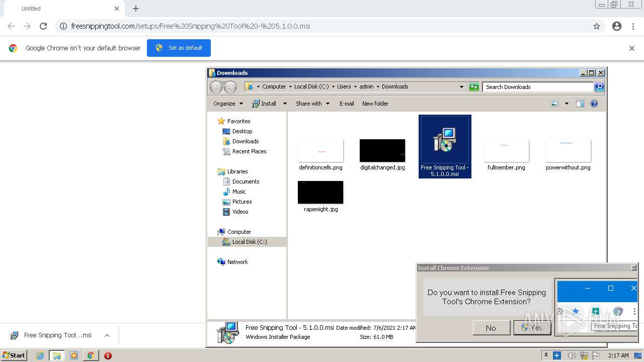Open the Install dropdown arrow
The height and width of the screenshot is (362, 644).
[284, 104]
